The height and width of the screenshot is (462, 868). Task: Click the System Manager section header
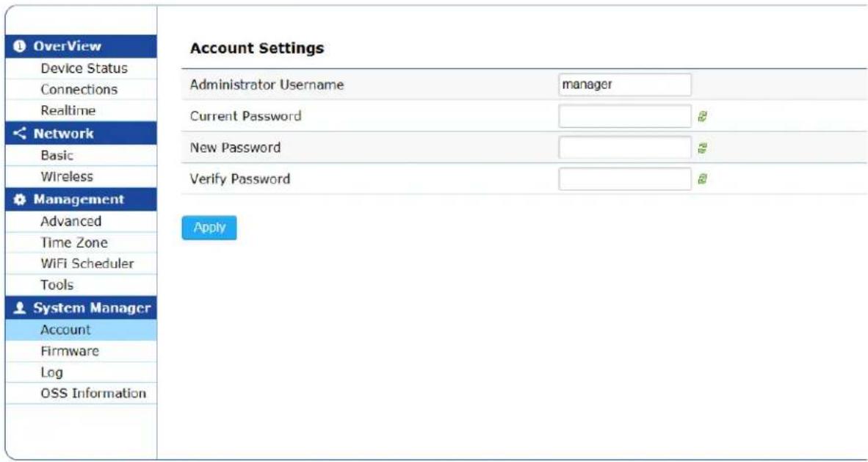(x=81, y=308)
